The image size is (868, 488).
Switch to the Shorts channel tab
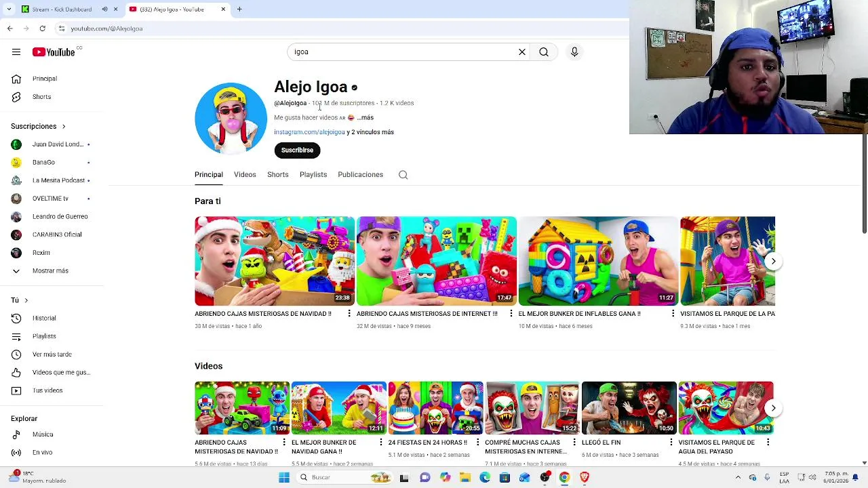pyautogui.click(x=277, y=175)
